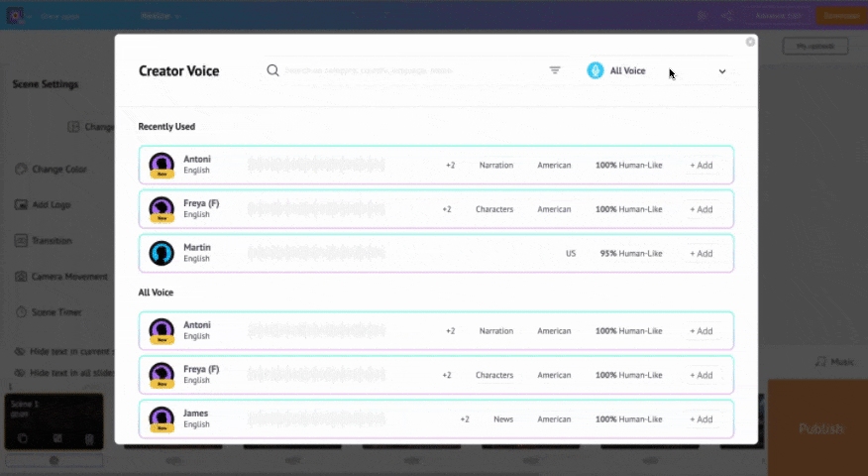Click the Music note icon in editor
Image resolution: width=868 pixels, height=476 pixels.
(820, 362)
